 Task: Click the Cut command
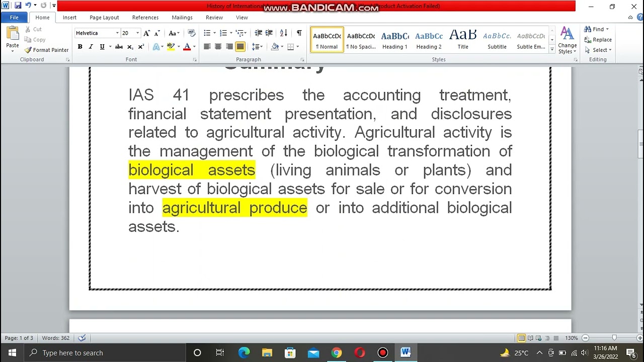[x=33, y=29]
